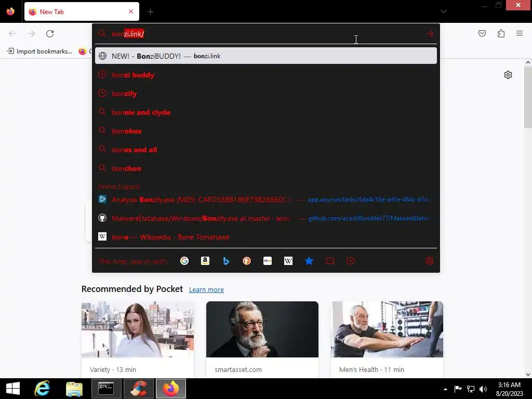Open Windows Start menu
This screenshot has height=399, width=532.
(x=13, y=389)
